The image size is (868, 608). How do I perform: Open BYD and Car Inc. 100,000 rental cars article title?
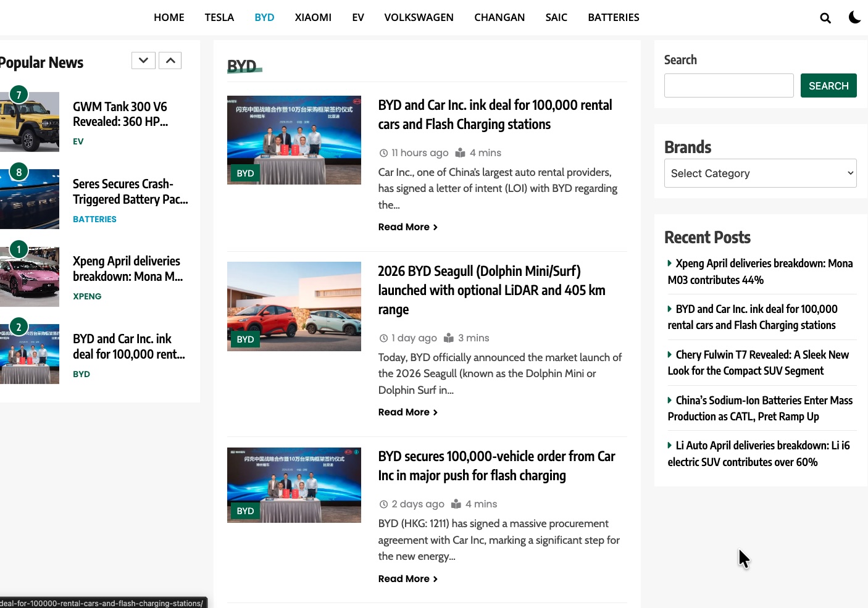click(495, 115)
